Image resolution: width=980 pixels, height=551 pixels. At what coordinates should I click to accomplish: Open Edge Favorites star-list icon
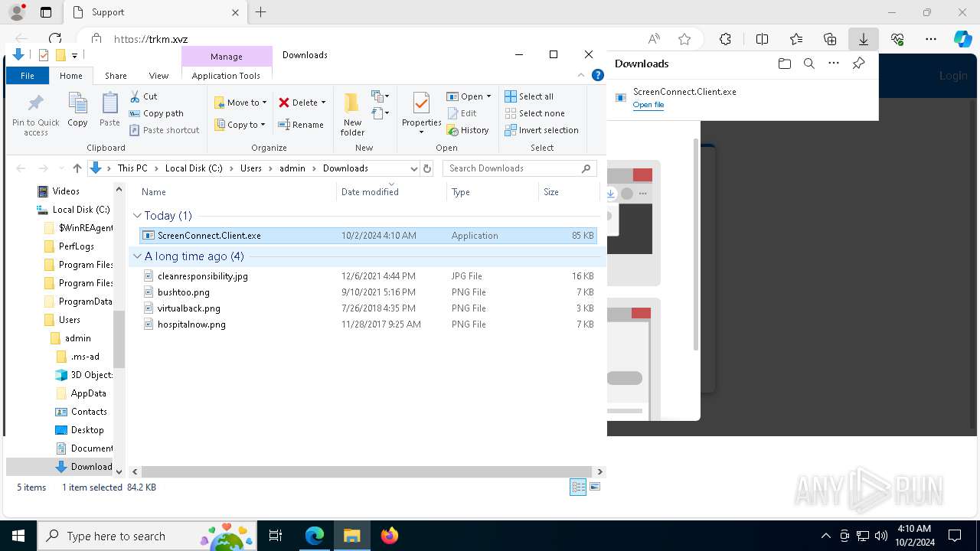(x=796, y=39)
